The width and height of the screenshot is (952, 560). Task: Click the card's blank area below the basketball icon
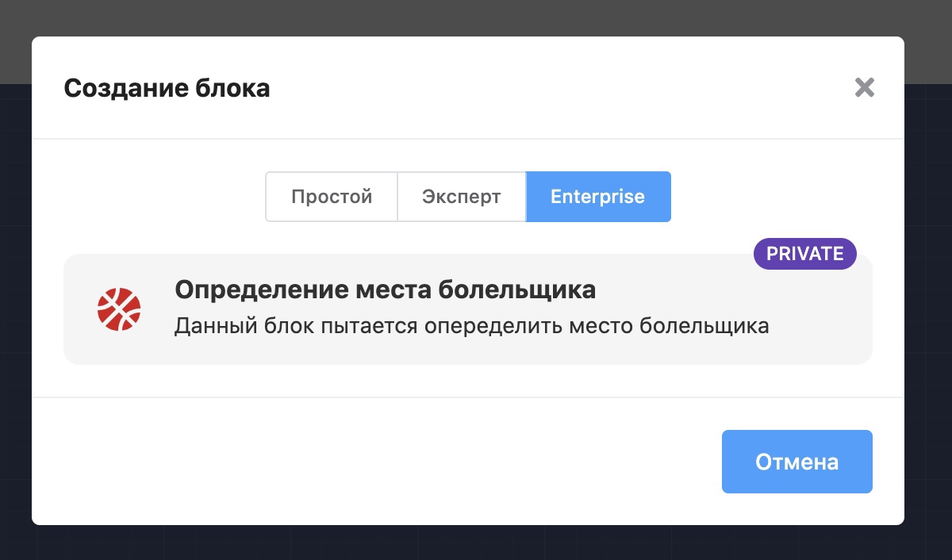(119, 349)
